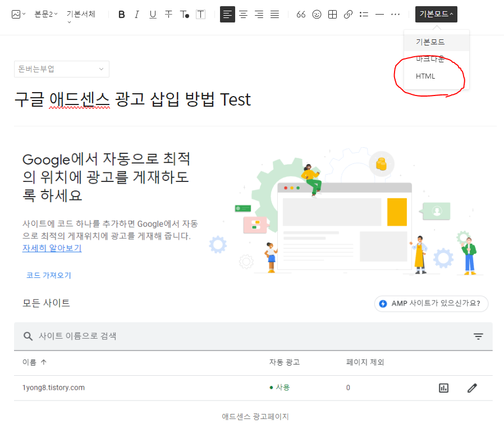
Task: Sort sites by the 이름 column
Action: tap(34, 362)
